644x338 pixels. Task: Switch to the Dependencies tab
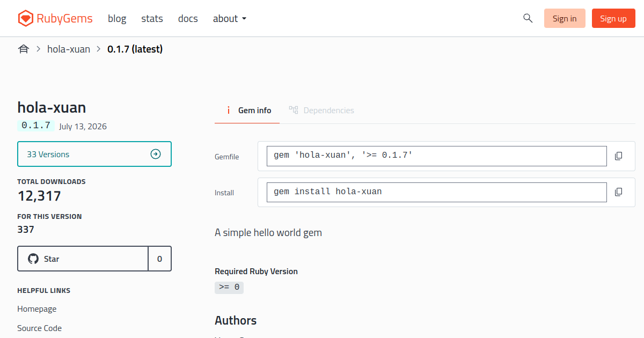click(x=321, y=111)
